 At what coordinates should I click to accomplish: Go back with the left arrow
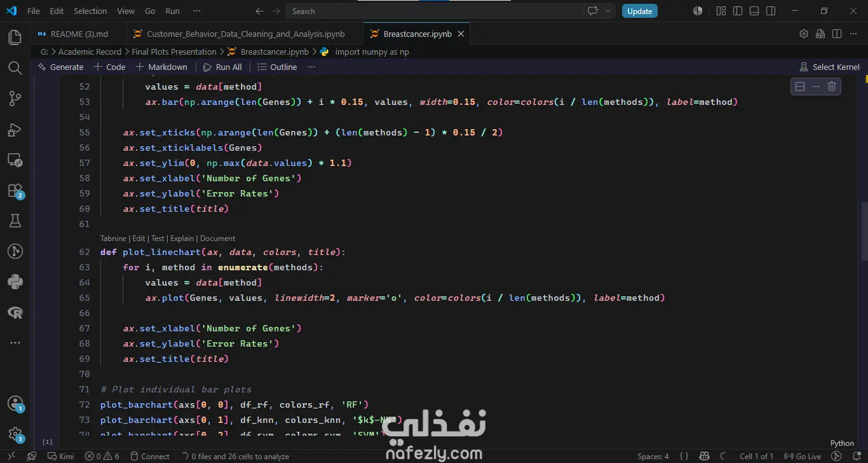(259, 11)
